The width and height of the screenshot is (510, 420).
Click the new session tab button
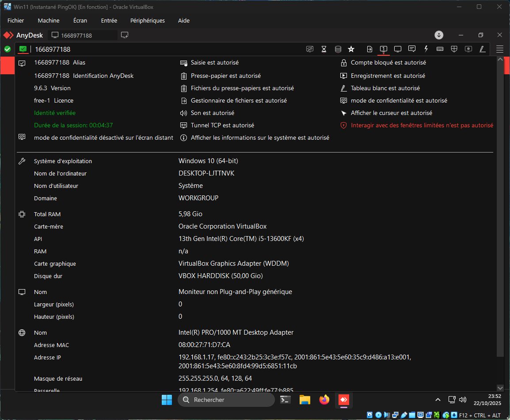[125, 35]
